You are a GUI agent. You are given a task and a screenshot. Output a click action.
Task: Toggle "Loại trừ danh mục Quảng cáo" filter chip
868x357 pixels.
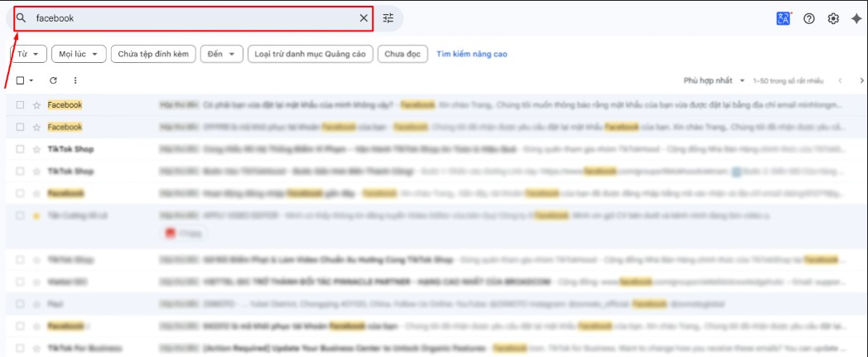[310, 54]
